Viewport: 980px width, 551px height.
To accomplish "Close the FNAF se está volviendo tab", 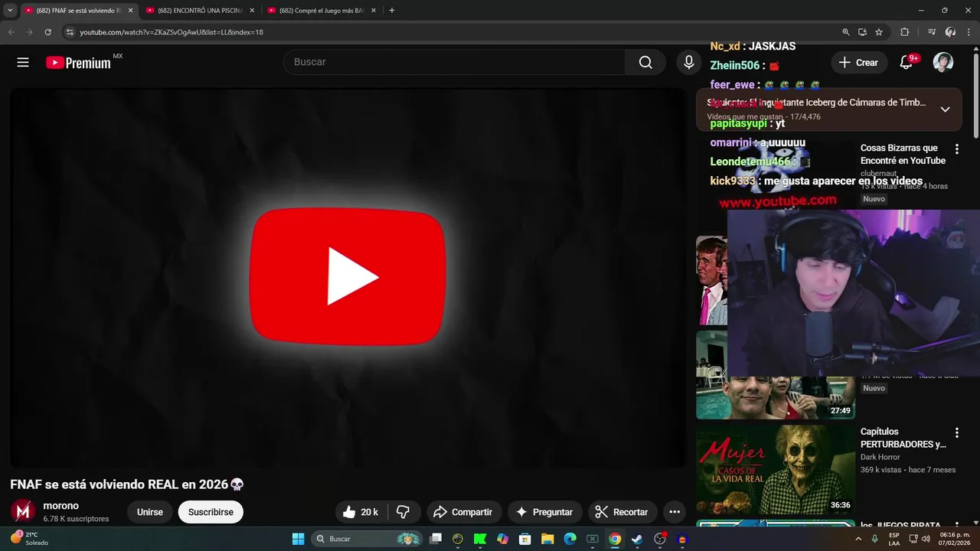I will point(130,11).
